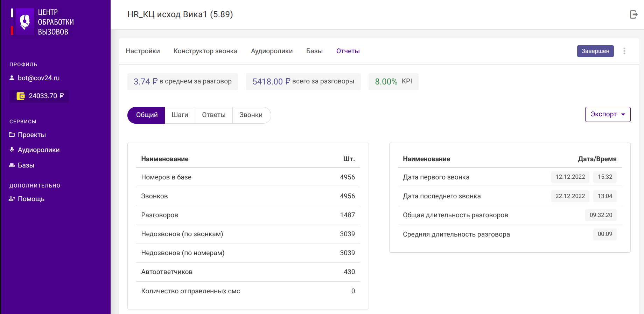
Task: Click the first call date 12.12.2022
Action: [x=570, y=177]
